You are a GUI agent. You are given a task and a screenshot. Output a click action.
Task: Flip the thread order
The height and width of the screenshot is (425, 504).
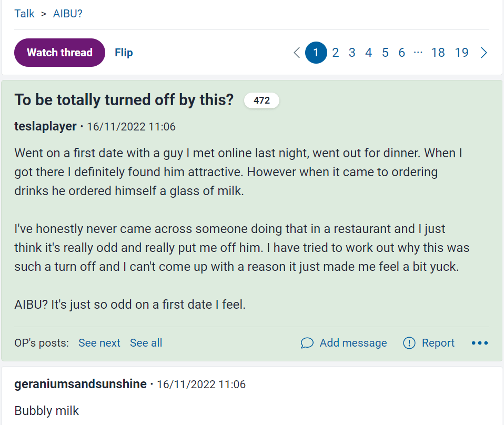tap(124, 53)
